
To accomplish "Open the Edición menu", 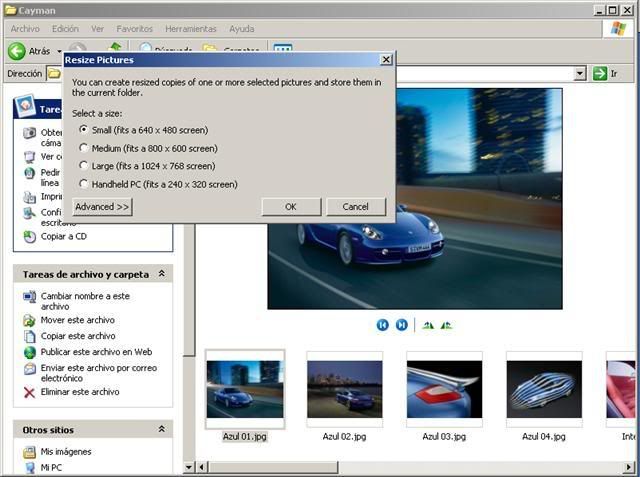I will pos(65,29).
